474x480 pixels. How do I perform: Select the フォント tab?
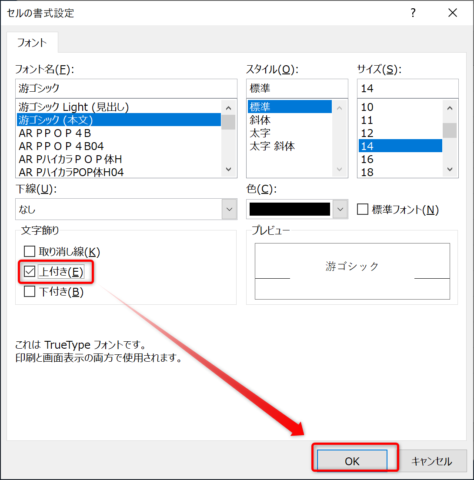click(32, 42)
